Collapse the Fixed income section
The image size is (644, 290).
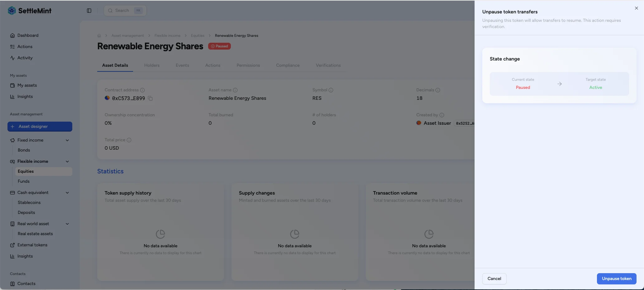pyautogui.click(x=67, y=140)
